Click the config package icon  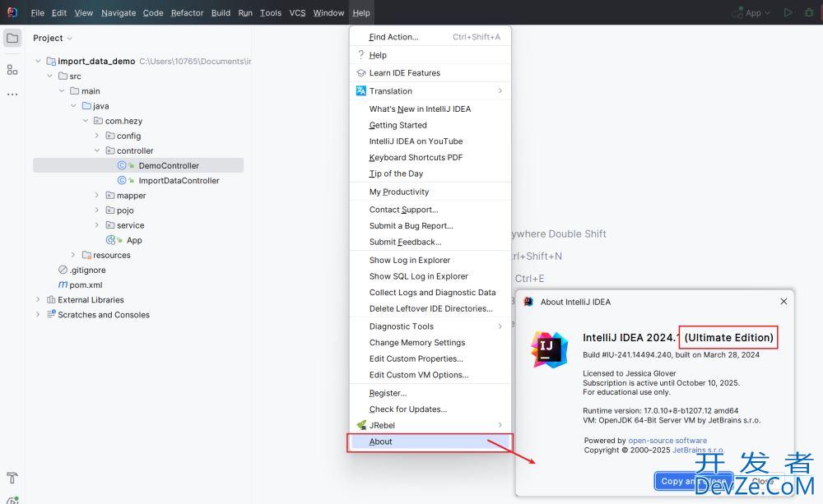pos(110,136)
